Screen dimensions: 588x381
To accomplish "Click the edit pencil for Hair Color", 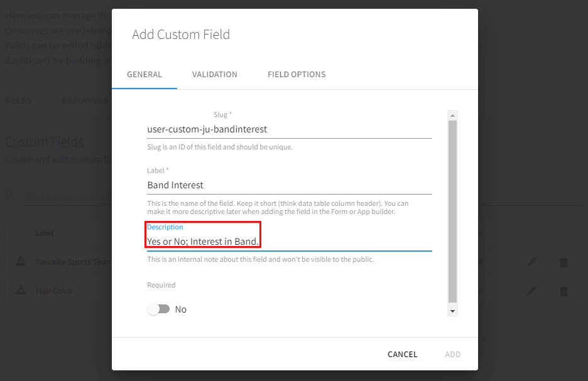I will point(532,291).
